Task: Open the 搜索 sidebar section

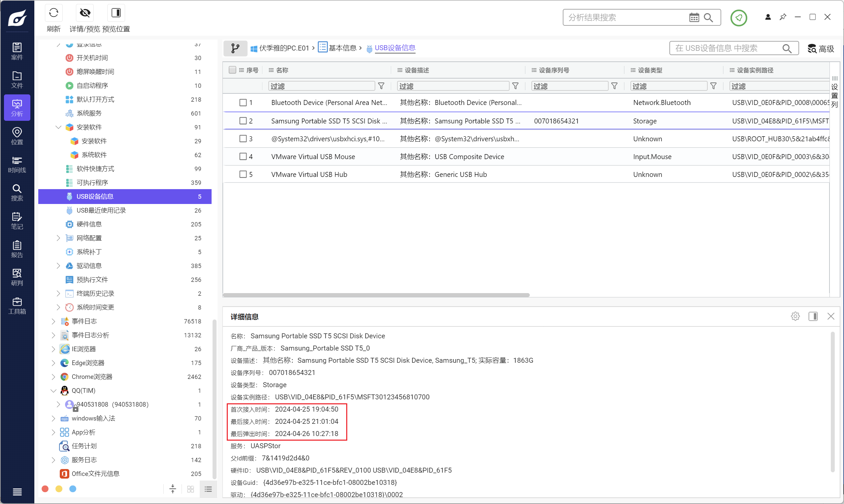Action: [17, 192]
